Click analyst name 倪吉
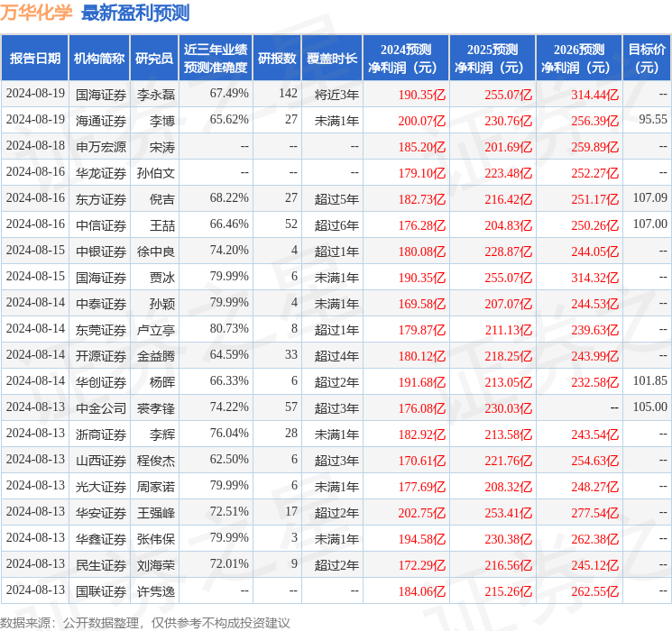The height and width of the screenshot is (631, 672). click(162, 199)
